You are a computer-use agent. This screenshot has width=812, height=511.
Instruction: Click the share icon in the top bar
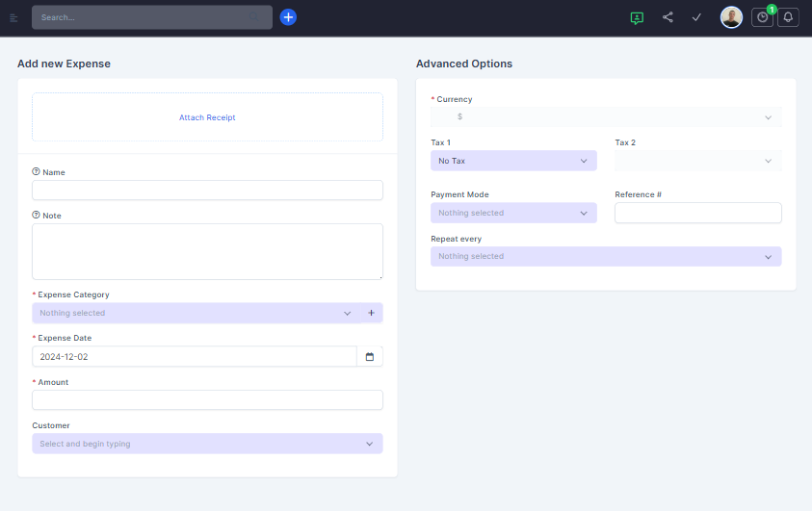(668, 17)
